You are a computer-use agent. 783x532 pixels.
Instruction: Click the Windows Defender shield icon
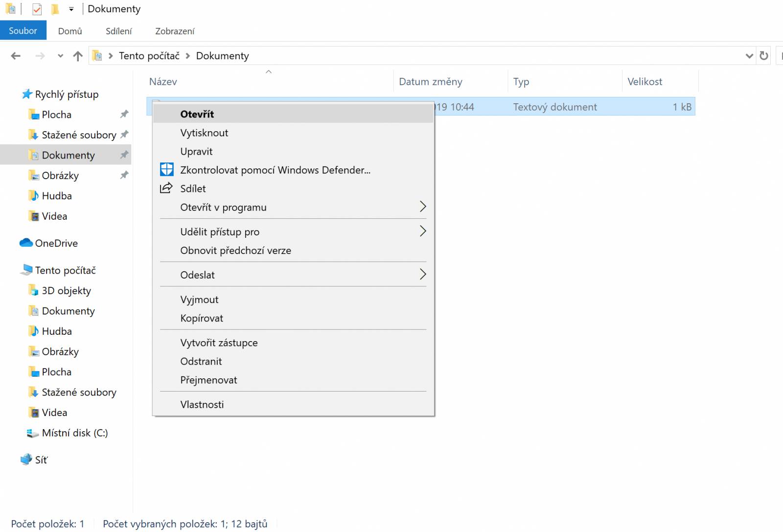point(167,170)
